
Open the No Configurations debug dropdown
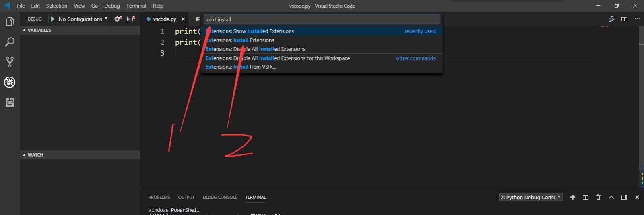[x=83, y=19]
